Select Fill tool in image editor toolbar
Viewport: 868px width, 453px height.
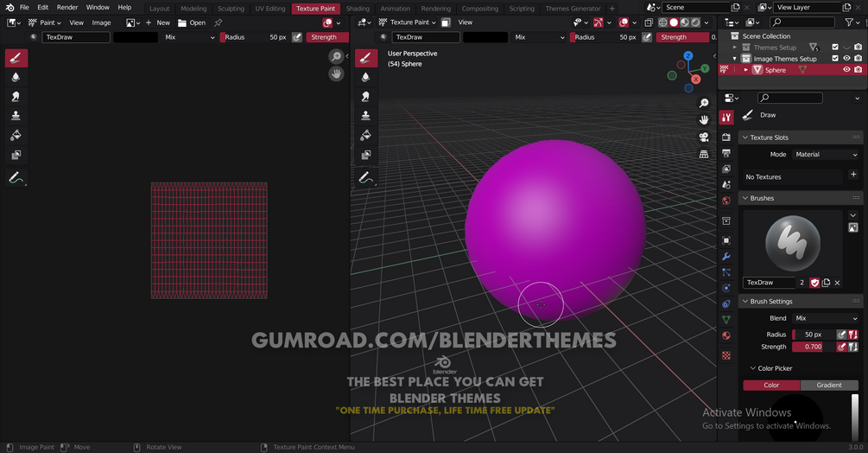pos(16,135)
